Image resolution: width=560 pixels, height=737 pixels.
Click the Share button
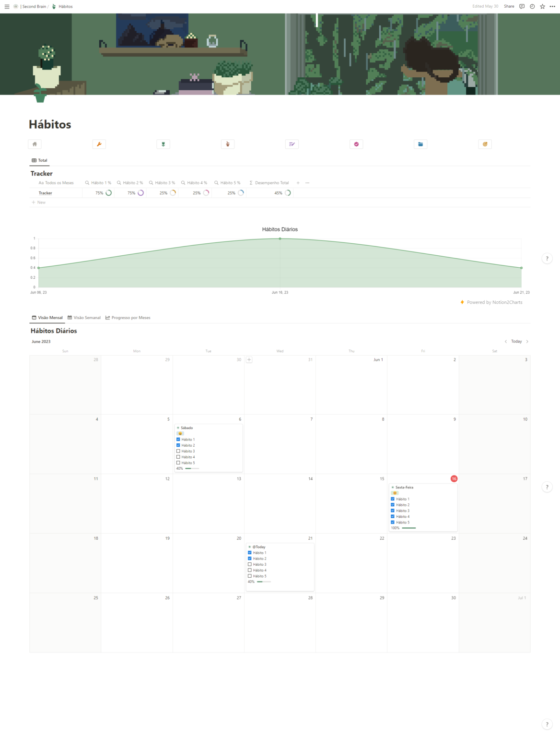pos(509,6)
